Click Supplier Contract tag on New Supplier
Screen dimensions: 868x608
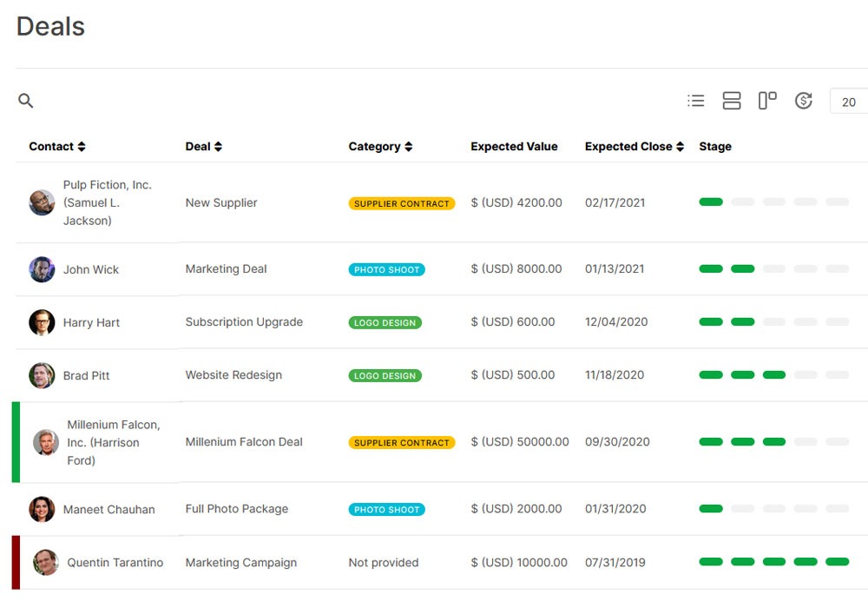[402, 203]
